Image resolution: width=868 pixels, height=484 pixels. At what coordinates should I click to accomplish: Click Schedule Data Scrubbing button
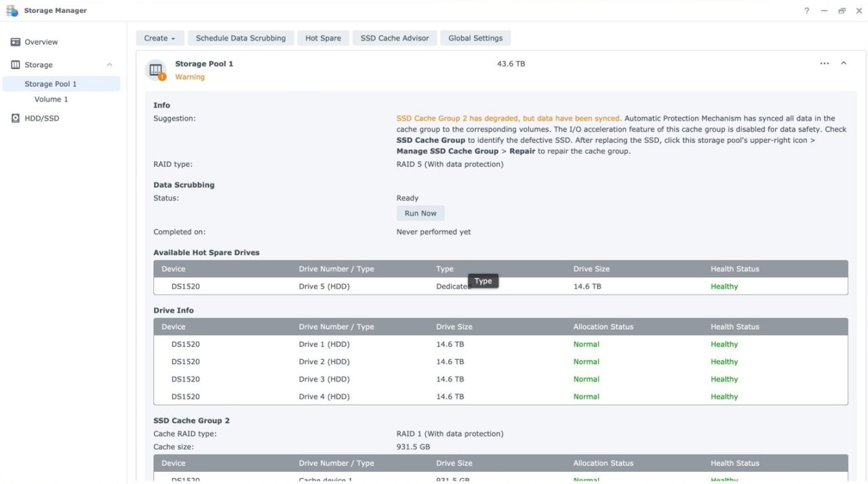pyautogui.click(x=241, y=39)
